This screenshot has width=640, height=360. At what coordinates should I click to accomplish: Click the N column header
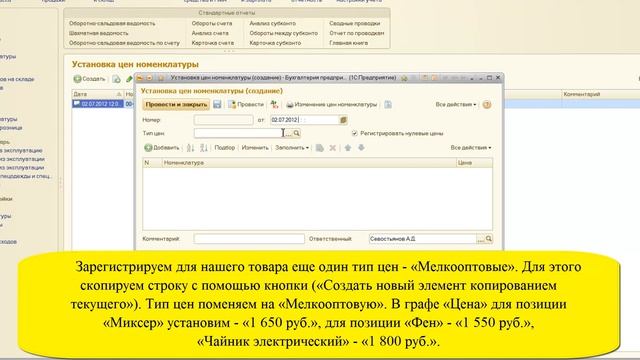coord(152,163)
